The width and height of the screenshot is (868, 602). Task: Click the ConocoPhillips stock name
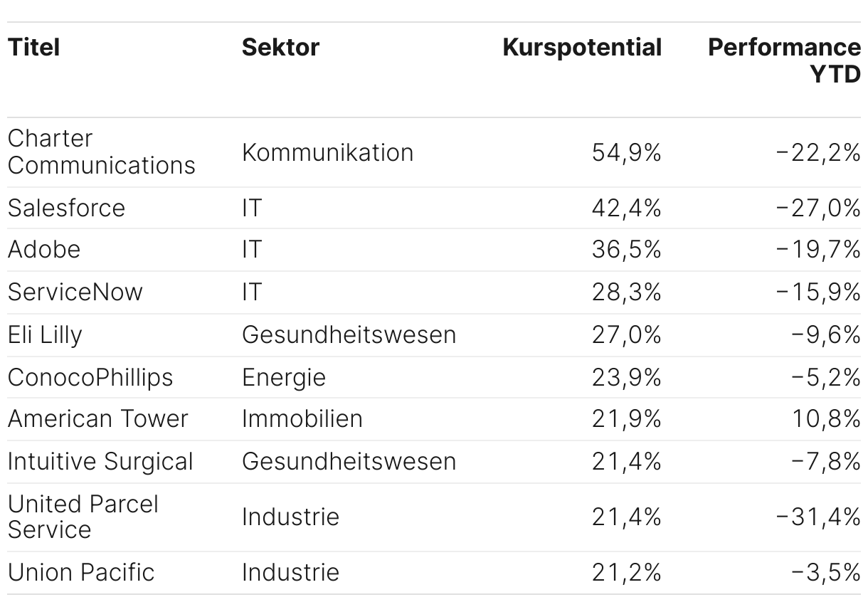pyautogui.click(x=90, y=377)
